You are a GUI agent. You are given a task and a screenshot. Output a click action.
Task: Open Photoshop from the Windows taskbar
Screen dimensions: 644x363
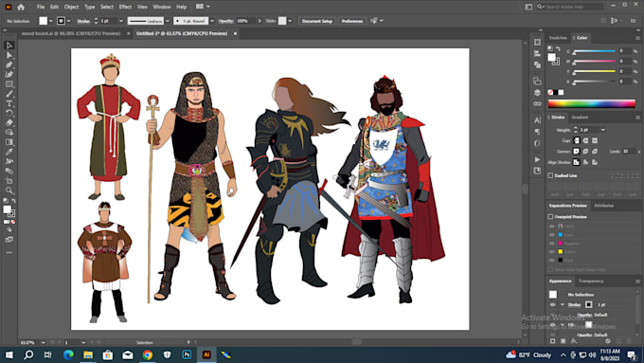point(187,354)
